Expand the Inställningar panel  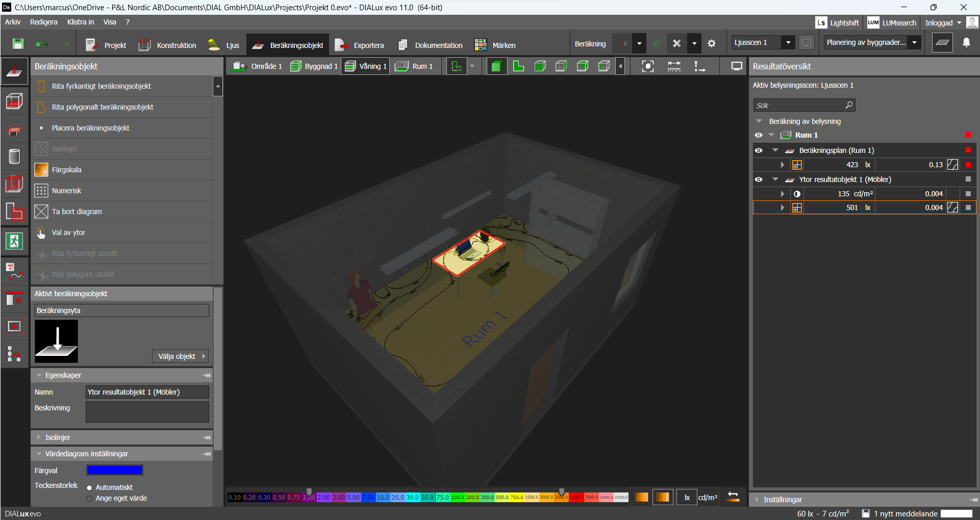[757, 500]
